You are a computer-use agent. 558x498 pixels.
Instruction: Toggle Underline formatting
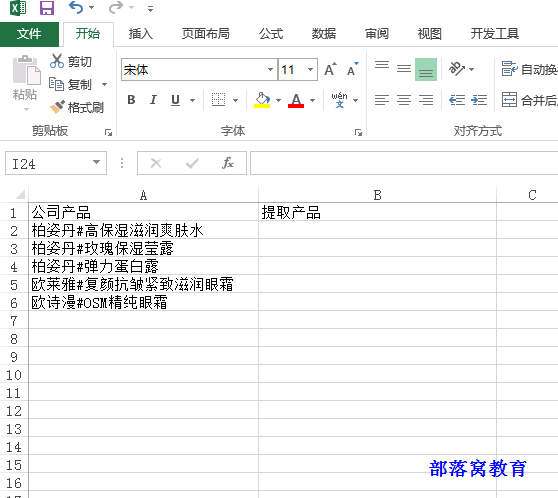(x=175, y=100)
